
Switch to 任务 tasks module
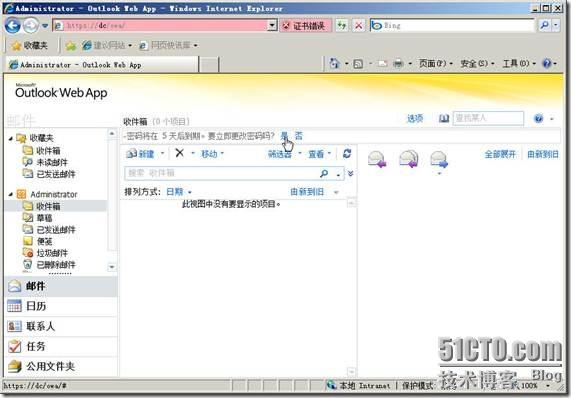[61, 346]
